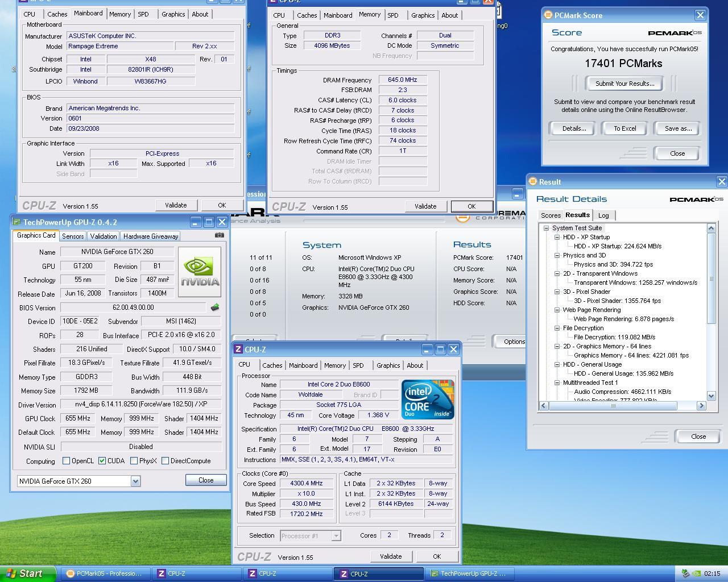
Task: Click the Result window title icon
Action: (x=532, y=182)
